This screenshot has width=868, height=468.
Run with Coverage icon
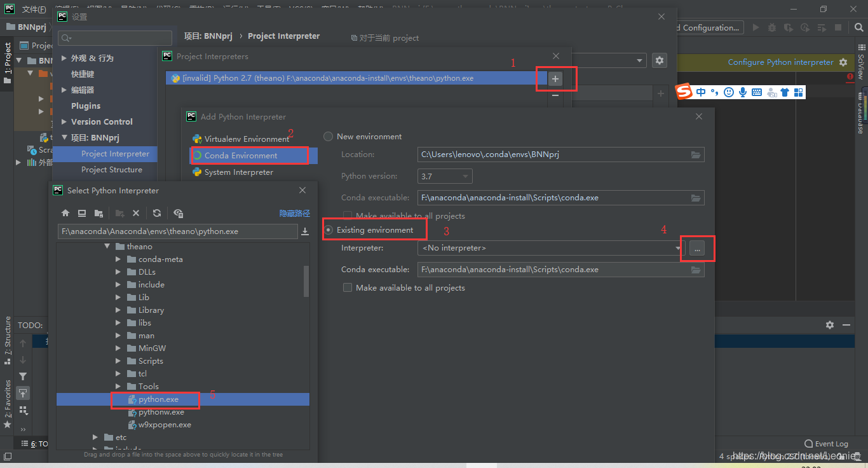789,27
